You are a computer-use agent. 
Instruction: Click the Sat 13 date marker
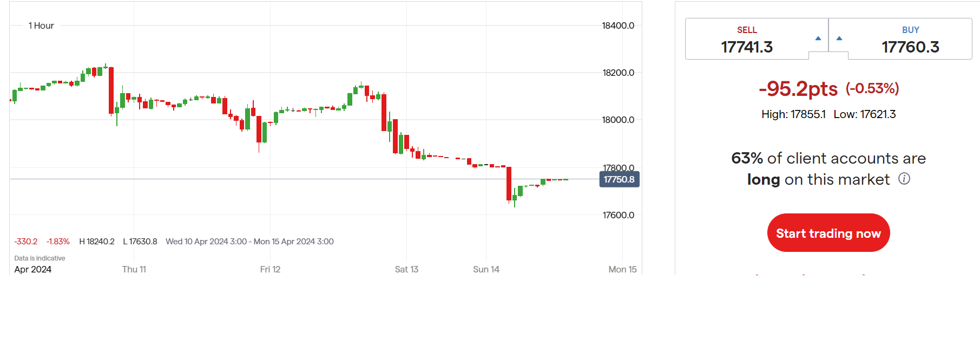(406, 269)
